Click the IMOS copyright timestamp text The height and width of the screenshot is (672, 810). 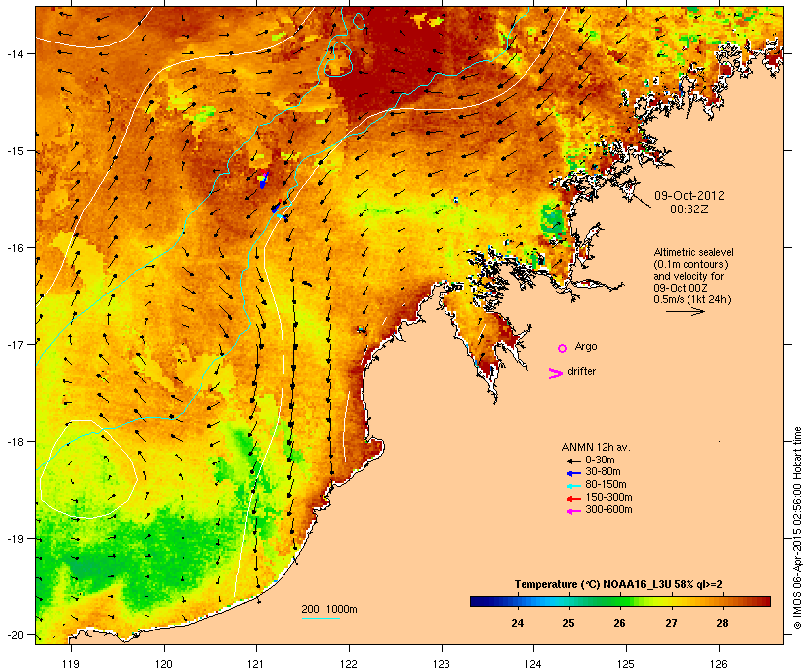tap(797, 528)
